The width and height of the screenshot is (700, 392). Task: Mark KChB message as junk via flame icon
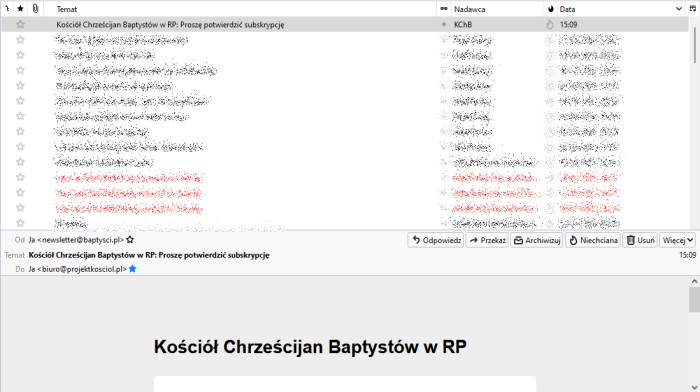point(550,25)
